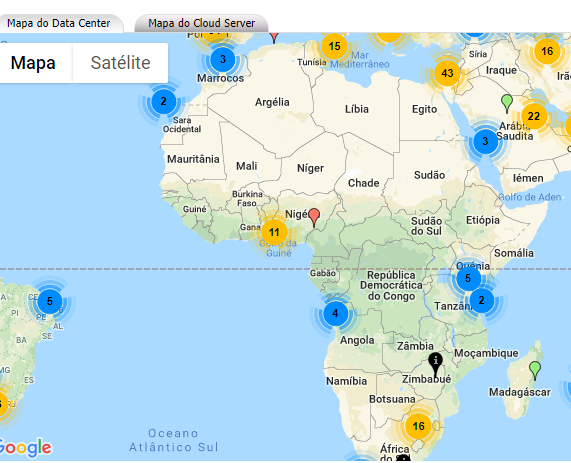Open yellow cluster 16 near Iraque
This screenshot has height=463, width=571.
(547, 51)
